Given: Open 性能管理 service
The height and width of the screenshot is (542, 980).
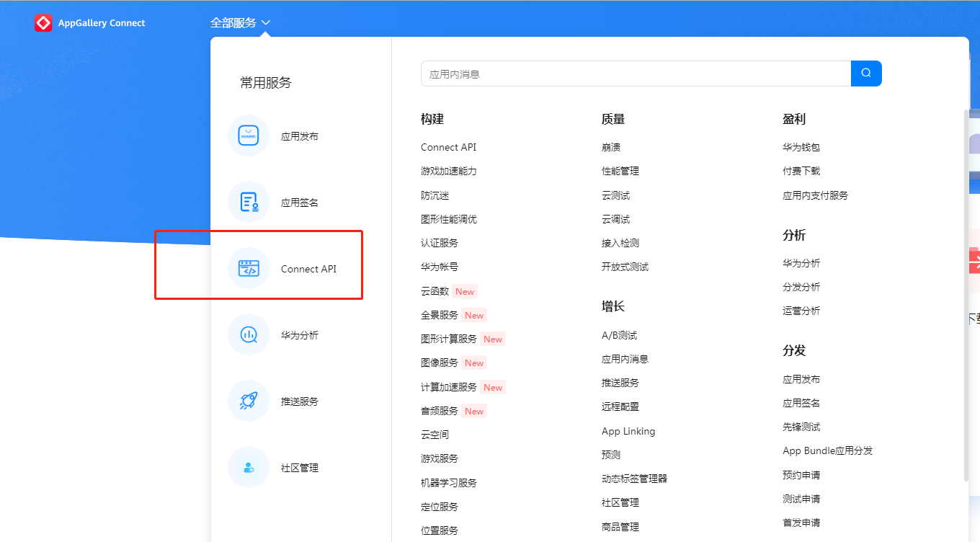Looking at the screenshot, I should [620, 171].
